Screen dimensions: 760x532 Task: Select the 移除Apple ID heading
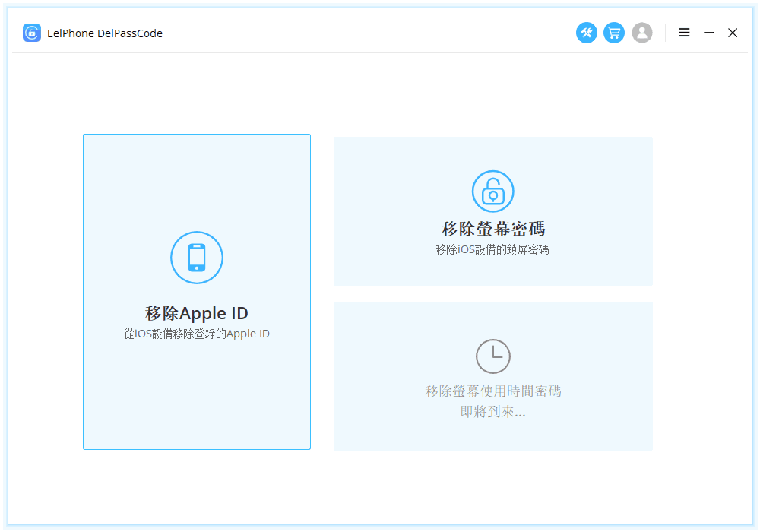click(197, 313)
